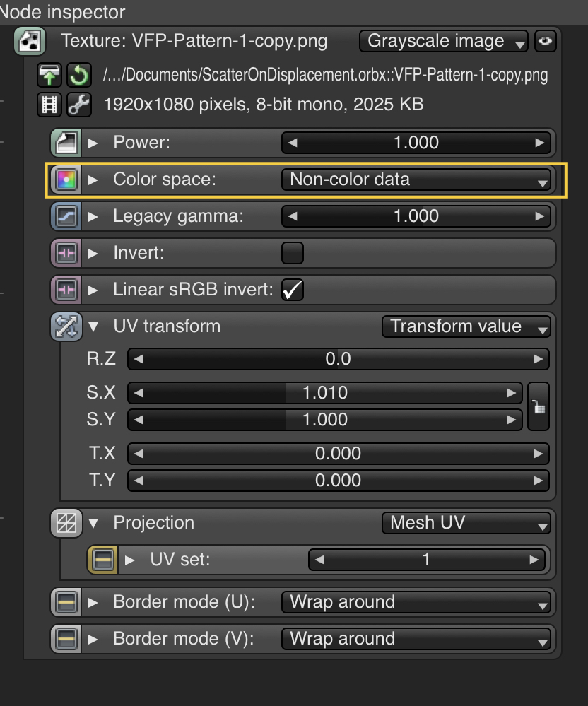Reload the texture with the green refresh icon
The image size is (588, 706).
[x=78, y=75]
